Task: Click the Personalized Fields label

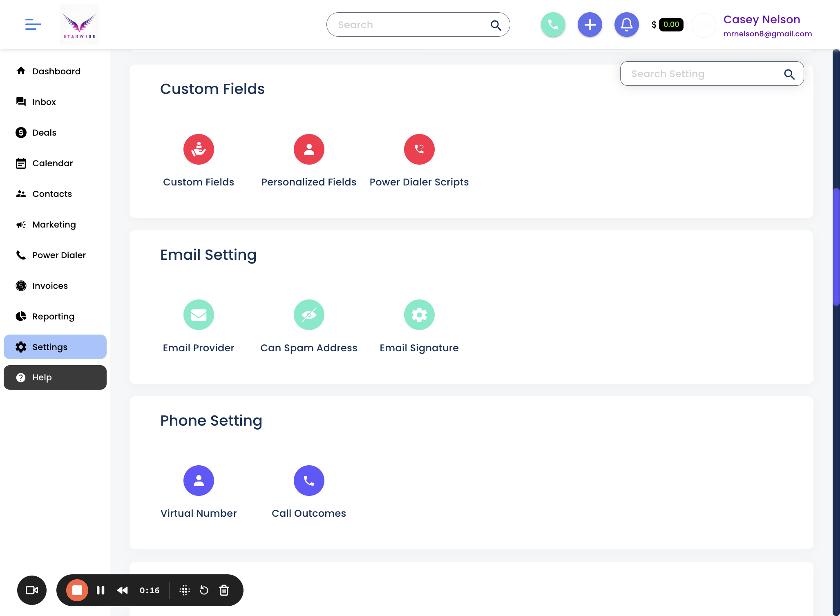Action: [x=309, y=182]
